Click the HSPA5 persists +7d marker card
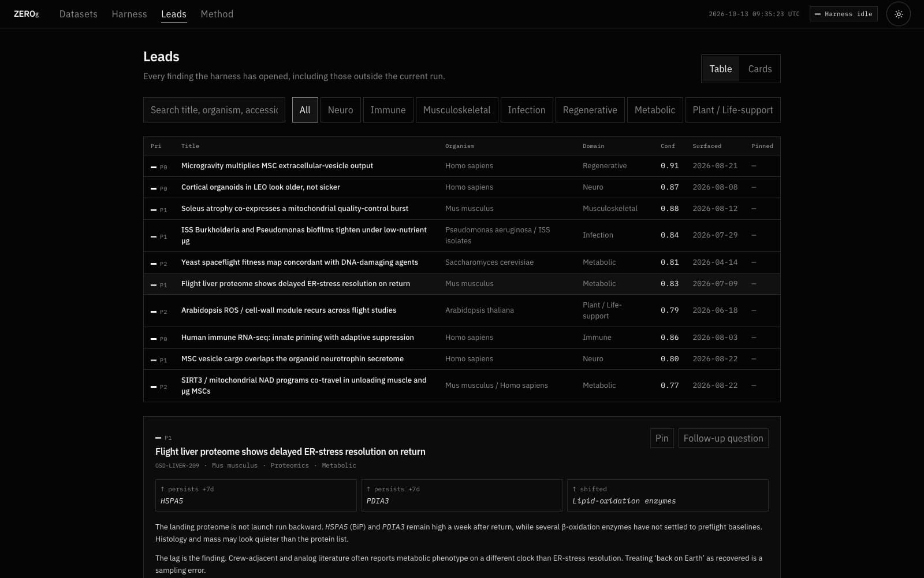 click(x=256, y=495)
